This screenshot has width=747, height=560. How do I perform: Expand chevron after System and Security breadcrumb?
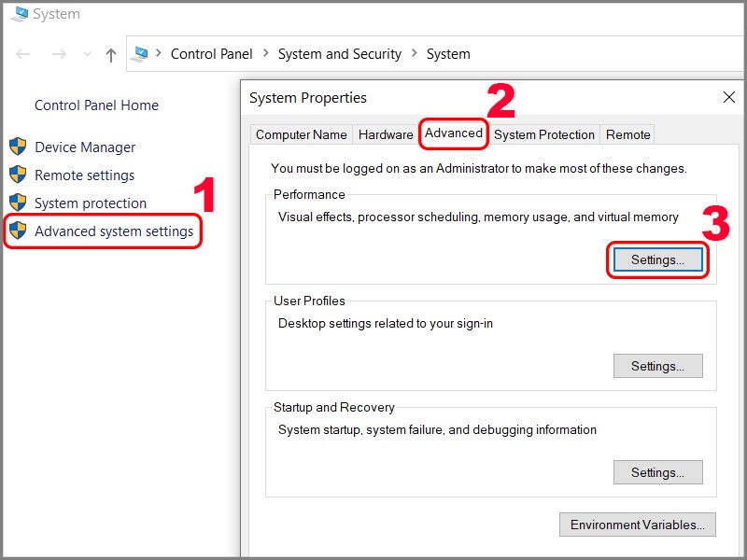click(x=413, y=54)
